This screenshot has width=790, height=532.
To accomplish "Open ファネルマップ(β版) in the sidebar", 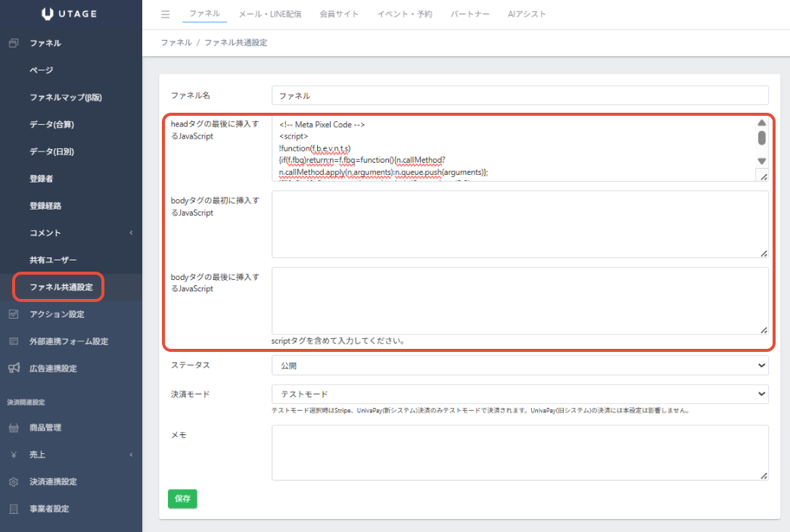I will 66,98.
